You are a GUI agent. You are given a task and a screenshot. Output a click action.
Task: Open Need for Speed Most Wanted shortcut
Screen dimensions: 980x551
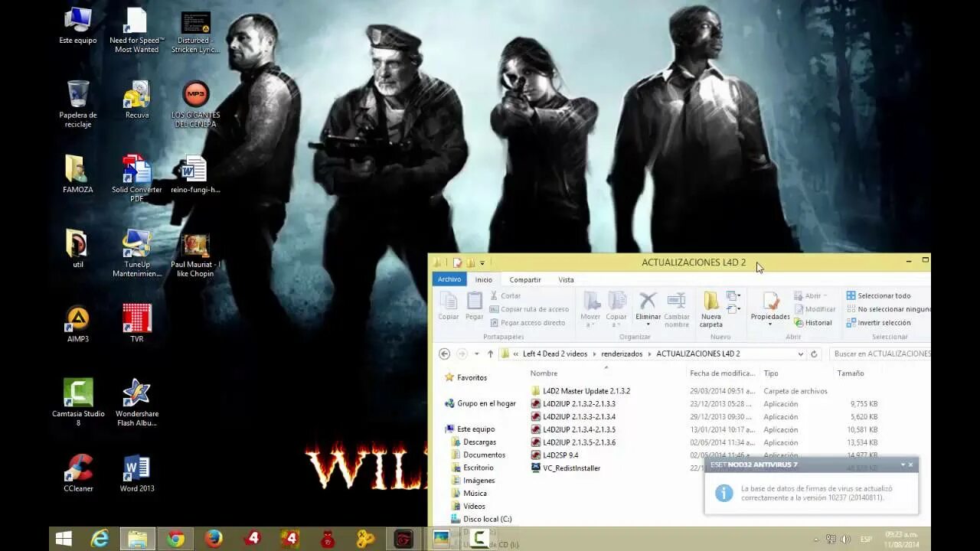coord(136,29)
